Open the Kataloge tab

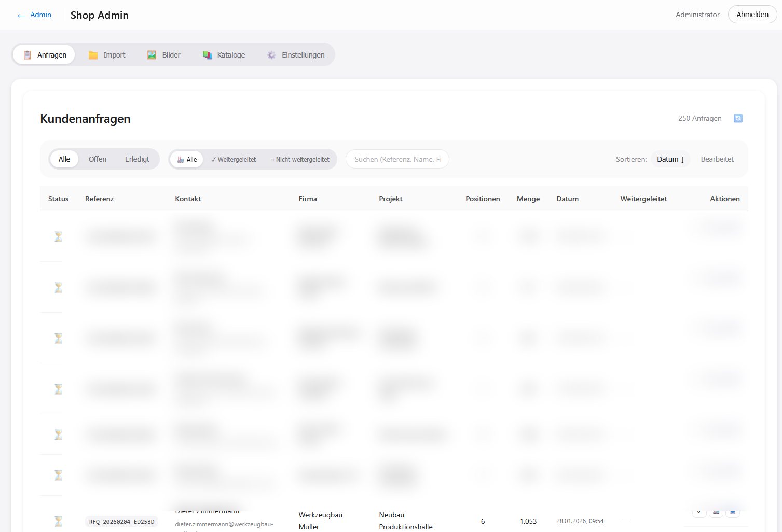pyautogui.click(x=224, y=55)
